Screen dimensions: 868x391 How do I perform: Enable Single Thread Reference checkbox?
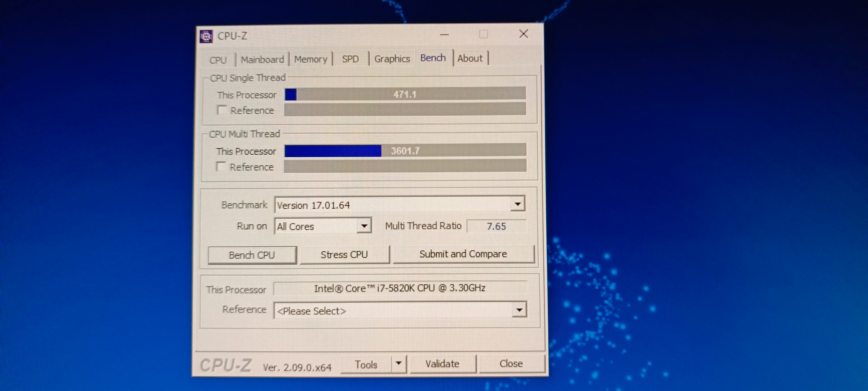coord(221,110)
